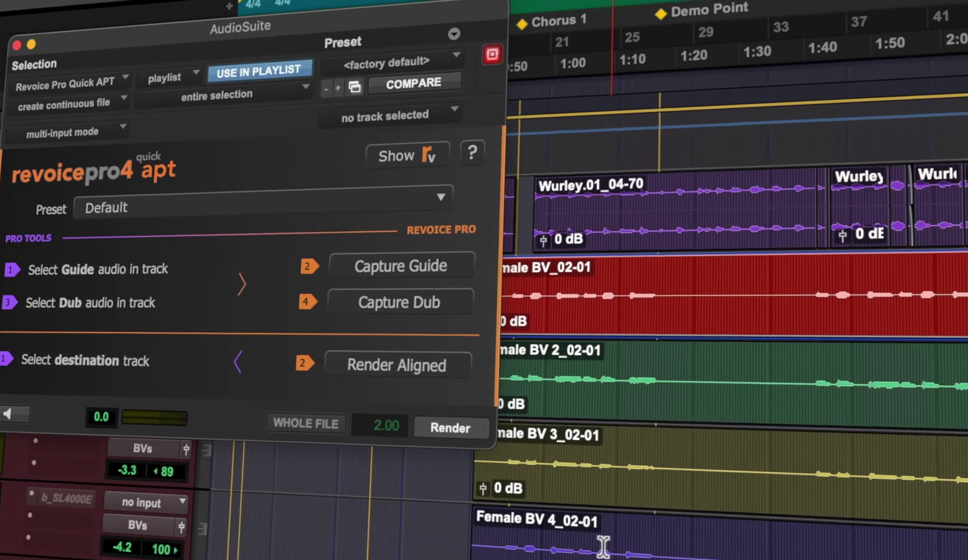Click the purple left chevron by destination step
This screenshot has height=560, width=968.
pyautogui.click(x=237, y=362)
